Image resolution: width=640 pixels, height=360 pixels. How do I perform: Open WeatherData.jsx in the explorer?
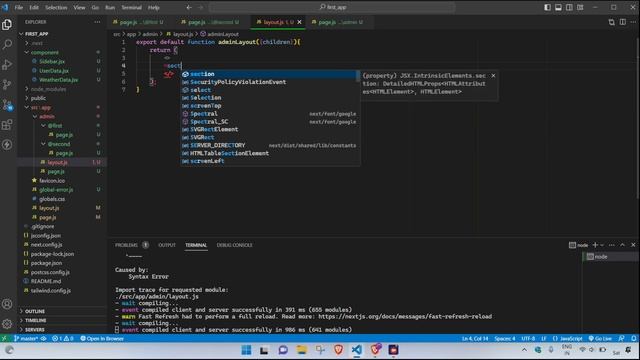pyautogui.click(x=58, y=80)
